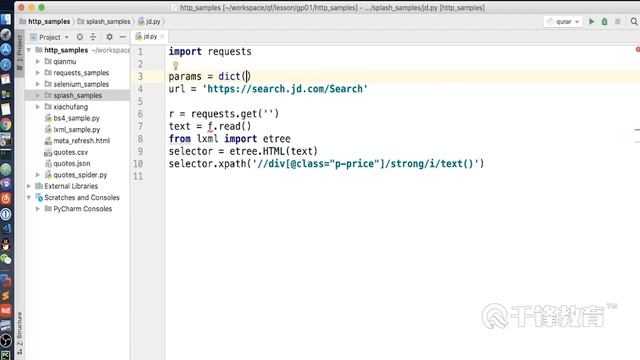Expand the qianmu folder
The height and width of the screenshot is (360, 640).
[38, 62]
